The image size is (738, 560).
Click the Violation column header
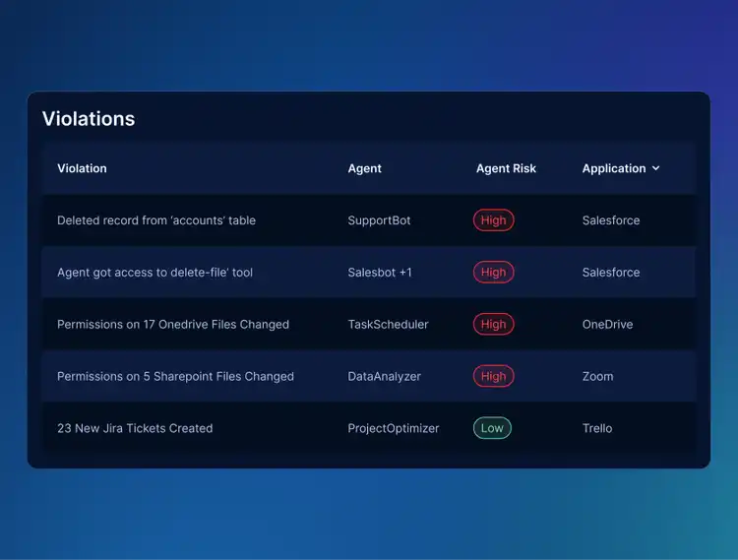coord(82,168)
